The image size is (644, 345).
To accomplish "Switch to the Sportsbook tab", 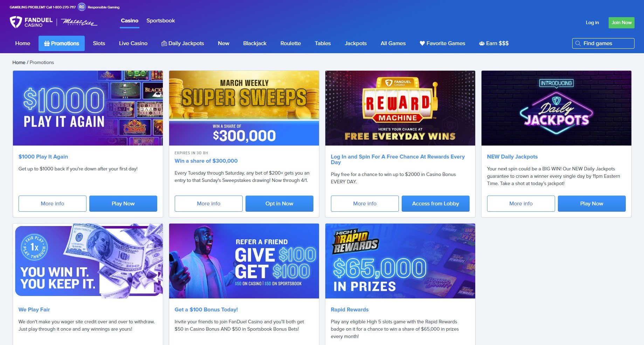I will click(x=160, y=21).
